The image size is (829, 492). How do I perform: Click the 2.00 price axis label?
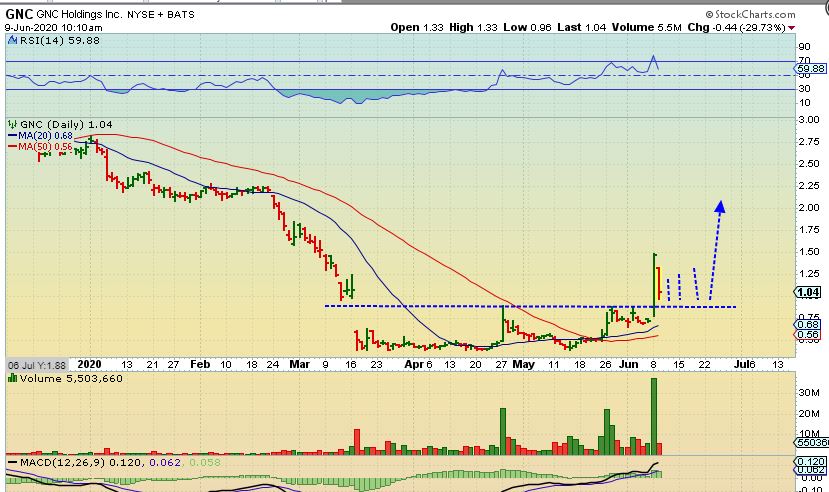[x=809, y=207]
